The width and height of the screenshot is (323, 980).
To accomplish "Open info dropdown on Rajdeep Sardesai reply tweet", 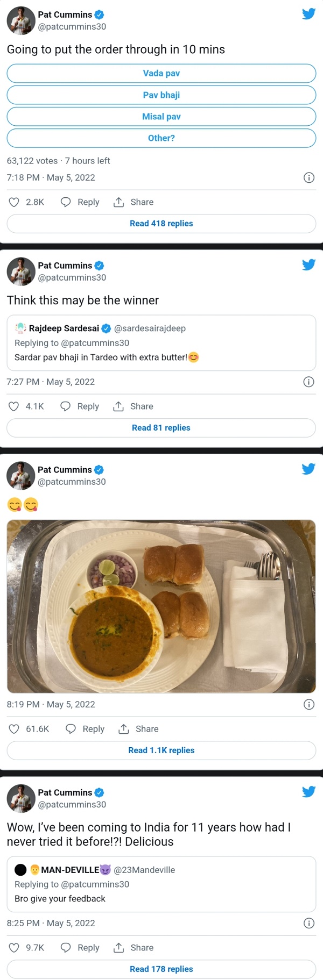I will 308,382.
